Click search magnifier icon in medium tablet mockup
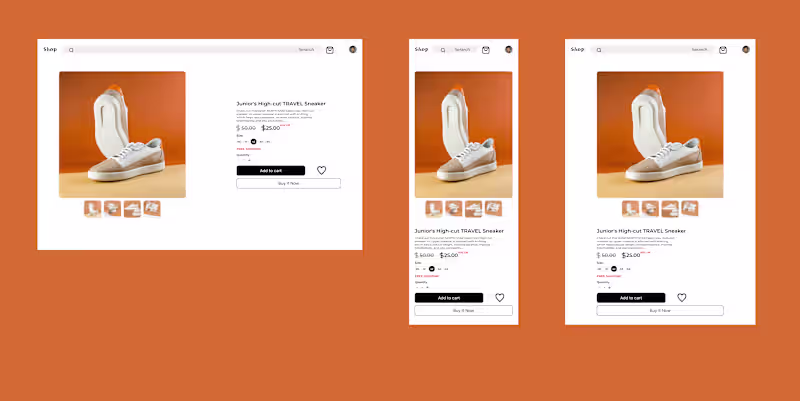Image resolution: width=800 pixels, height=401 pixels. (599, 50)
